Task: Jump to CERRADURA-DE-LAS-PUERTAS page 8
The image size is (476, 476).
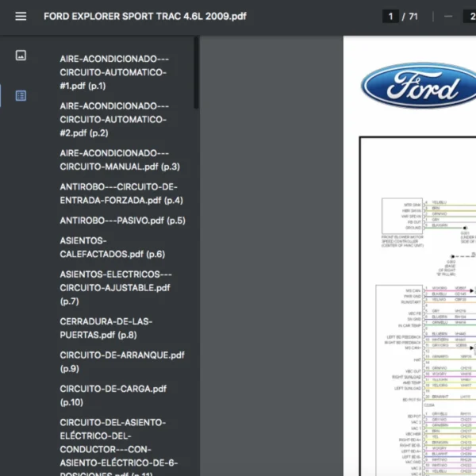Action: coord(106,328)
